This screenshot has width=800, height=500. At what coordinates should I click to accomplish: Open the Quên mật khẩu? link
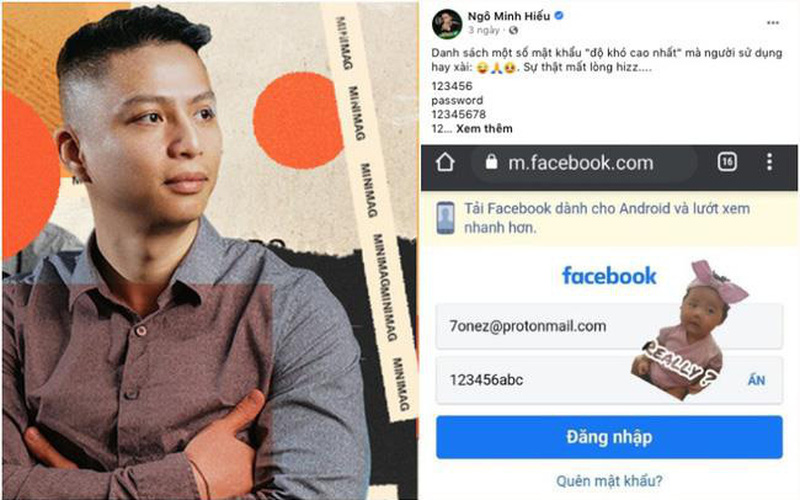pos(609,481)
